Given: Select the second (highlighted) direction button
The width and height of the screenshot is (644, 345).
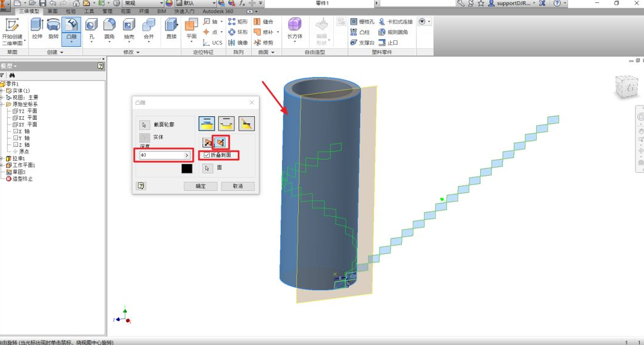Looking at the screenshot, I should 220,143.
